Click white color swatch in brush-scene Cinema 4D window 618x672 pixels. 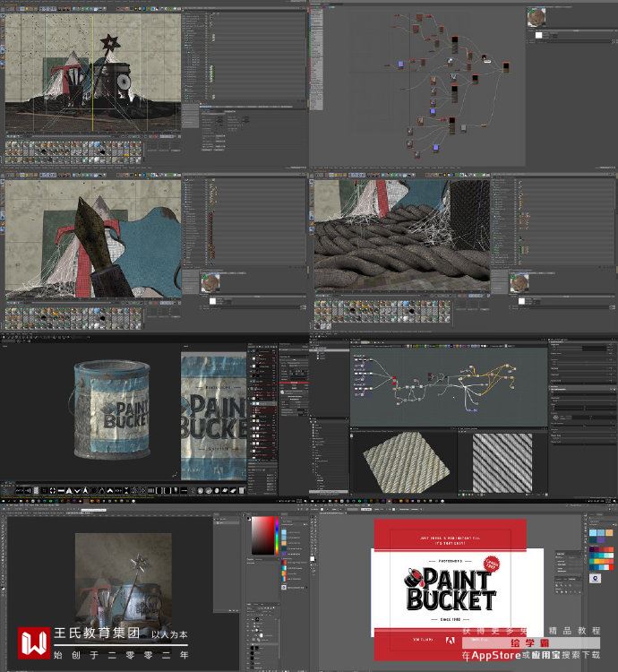click(213, 301)
